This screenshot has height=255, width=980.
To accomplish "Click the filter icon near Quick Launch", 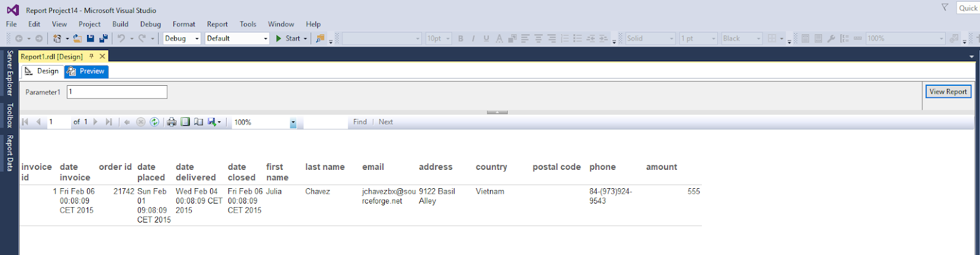I will [x=944, y=7].
